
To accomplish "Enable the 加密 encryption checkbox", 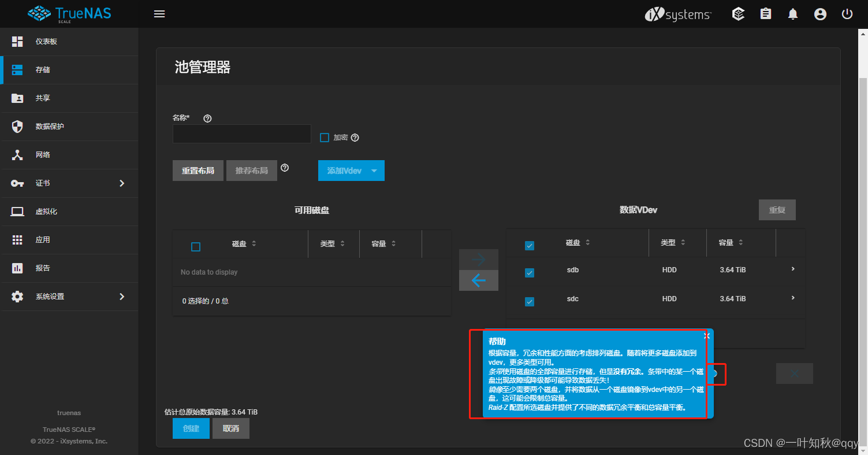I will click(325, 138).
